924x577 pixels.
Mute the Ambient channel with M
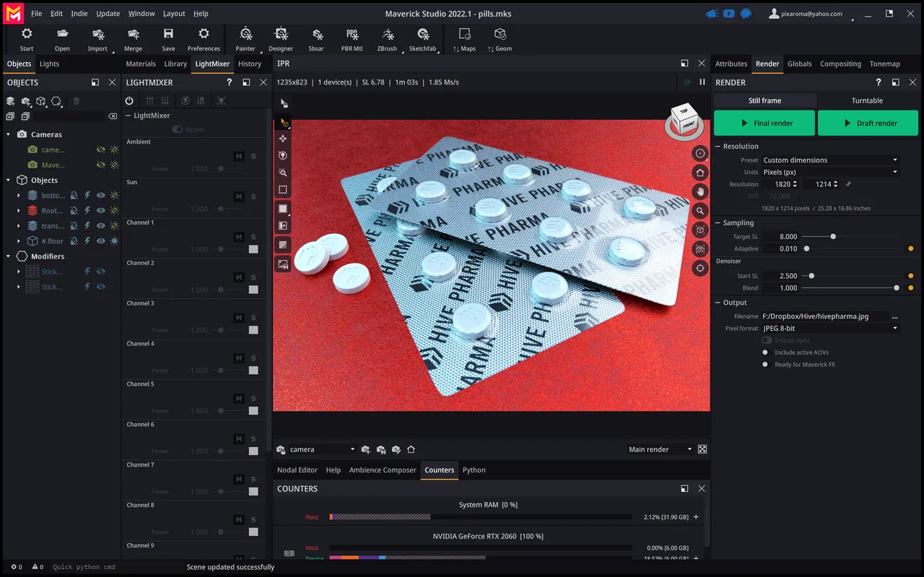click(x=239, y=157)
